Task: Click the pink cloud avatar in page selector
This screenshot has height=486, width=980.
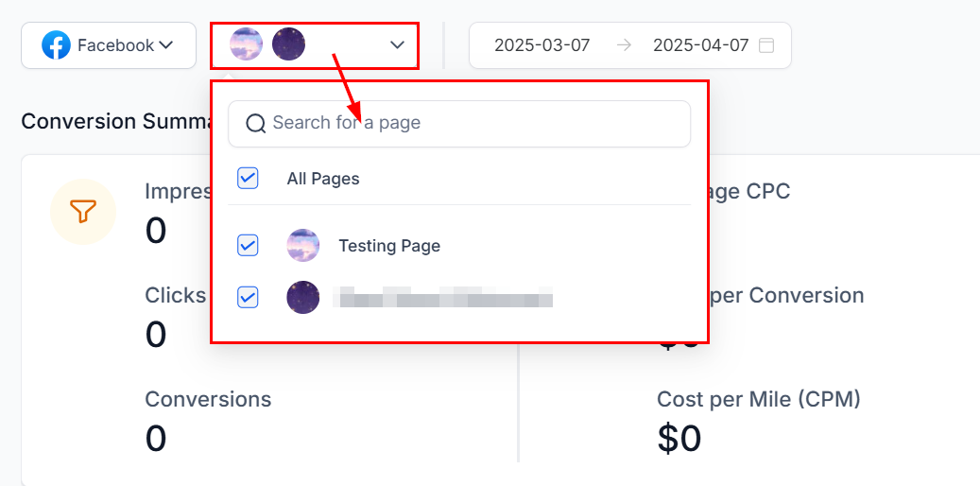Action: tap(247, 44)
